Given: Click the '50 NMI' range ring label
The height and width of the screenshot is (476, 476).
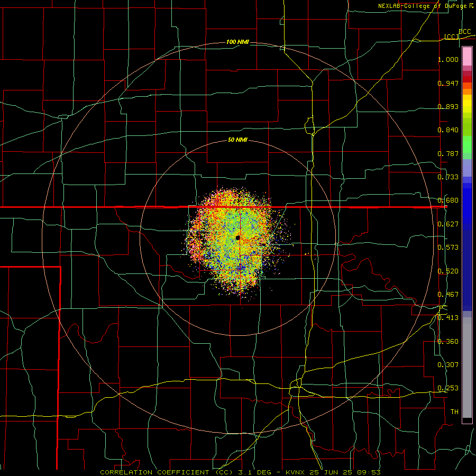Looking at the screenshot, I should point(237,140).
